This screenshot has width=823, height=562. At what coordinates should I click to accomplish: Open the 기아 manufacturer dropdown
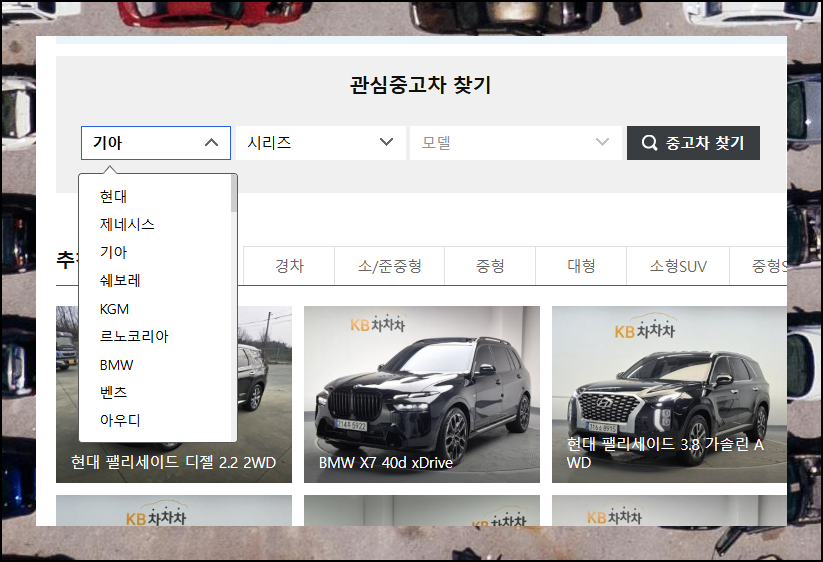pos(156,143)
